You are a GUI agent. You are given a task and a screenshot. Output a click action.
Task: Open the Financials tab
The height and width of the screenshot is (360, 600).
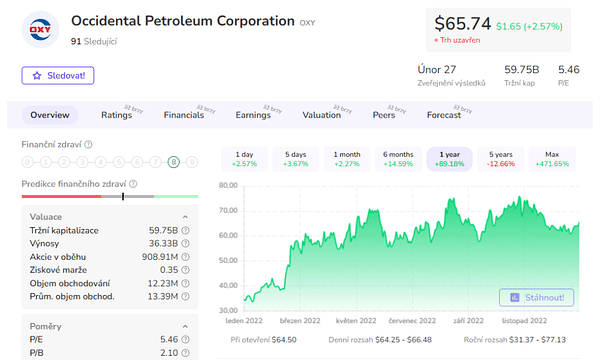click(184, 115)
